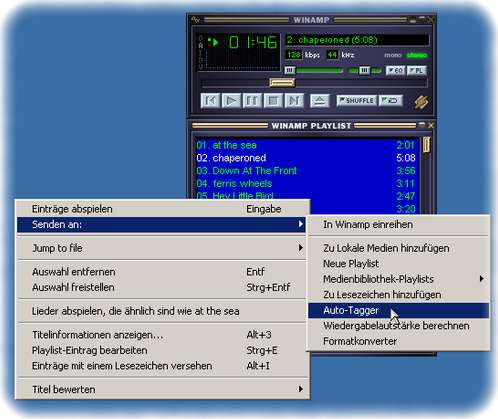498x419 pixels.
Task: Adjust the balance slider in Winamp
Action: point(364,70)
